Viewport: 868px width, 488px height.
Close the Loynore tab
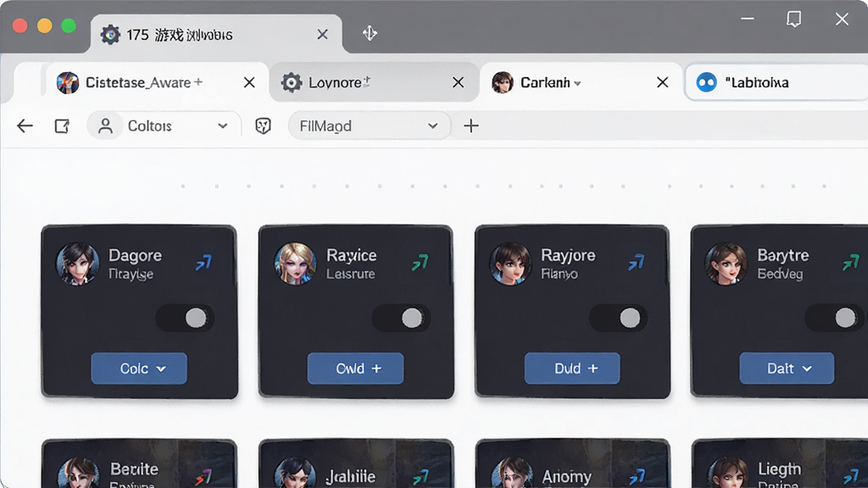[458, 82]
